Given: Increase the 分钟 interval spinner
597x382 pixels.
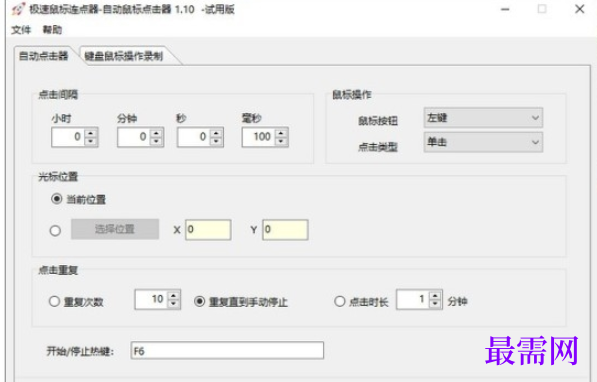Looking at the screenshot, I should click(156, 133).
